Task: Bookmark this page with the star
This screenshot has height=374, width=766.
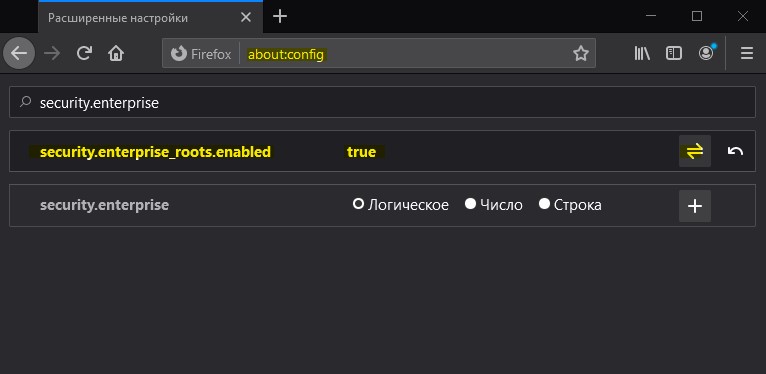Action: pyautogui.click(x=580, y=53)
